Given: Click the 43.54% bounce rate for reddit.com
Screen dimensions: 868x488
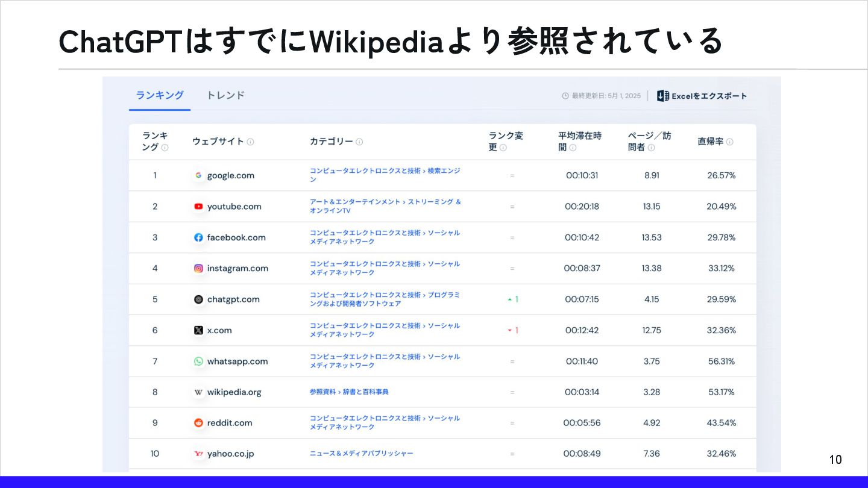Looking at the screenshot, I should point(722,423).
